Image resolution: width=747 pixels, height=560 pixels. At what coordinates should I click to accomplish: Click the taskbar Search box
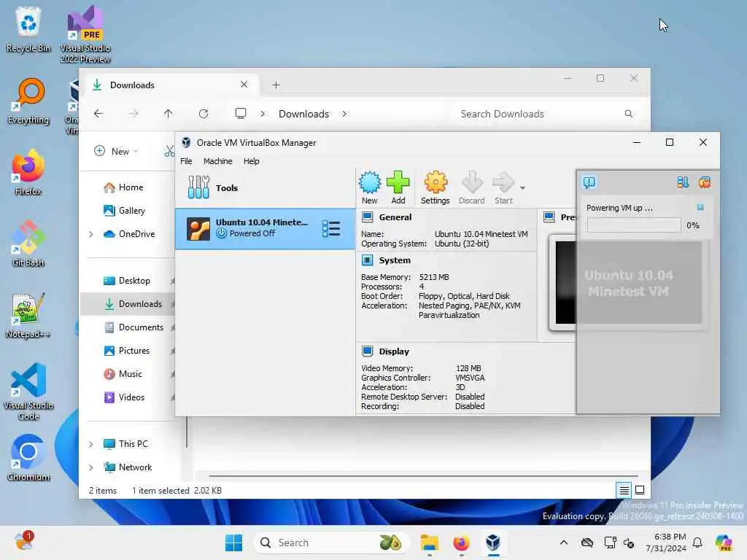[332, 542]
